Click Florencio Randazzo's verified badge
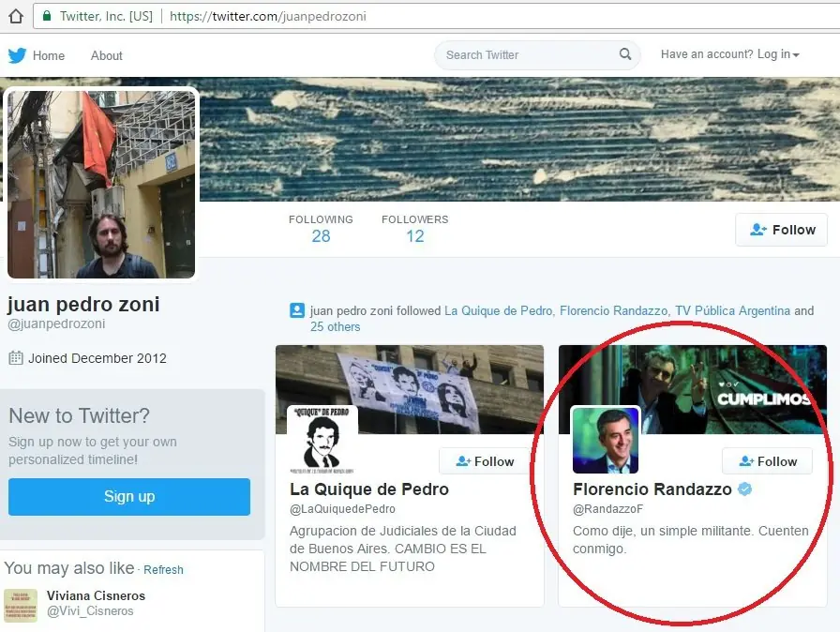 click(745, 489)
